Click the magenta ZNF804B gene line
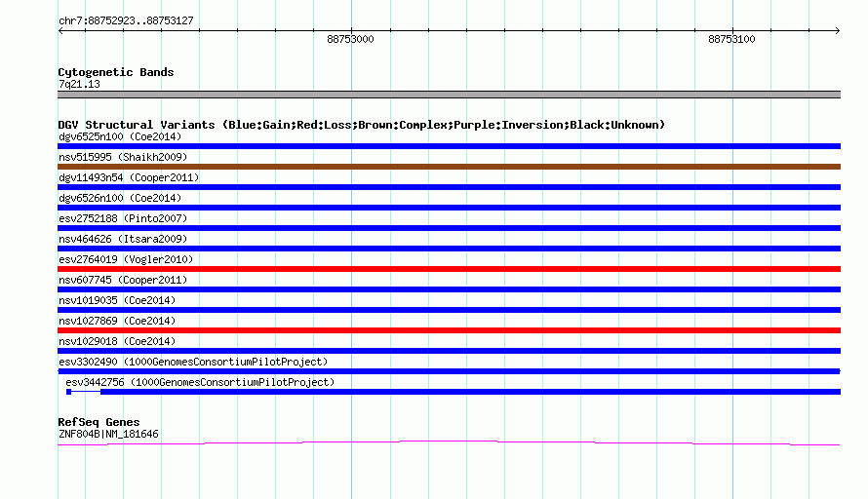The height and width of the screenshot is (499, 868). coord(449,442)
